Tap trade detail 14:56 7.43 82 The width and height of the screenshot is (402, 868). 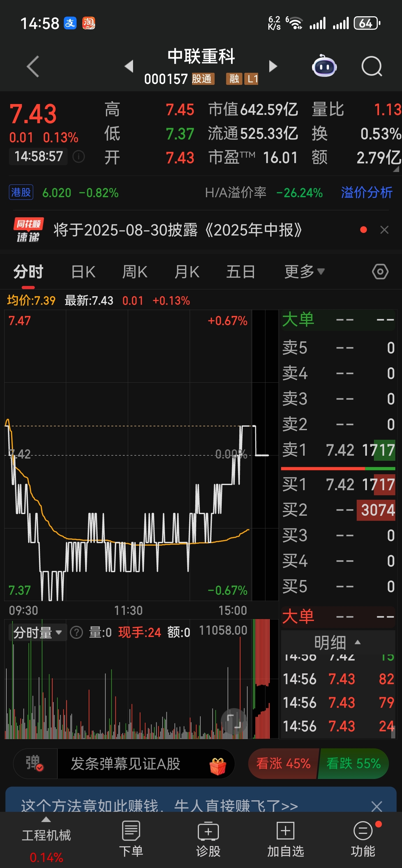click(338, 679)
